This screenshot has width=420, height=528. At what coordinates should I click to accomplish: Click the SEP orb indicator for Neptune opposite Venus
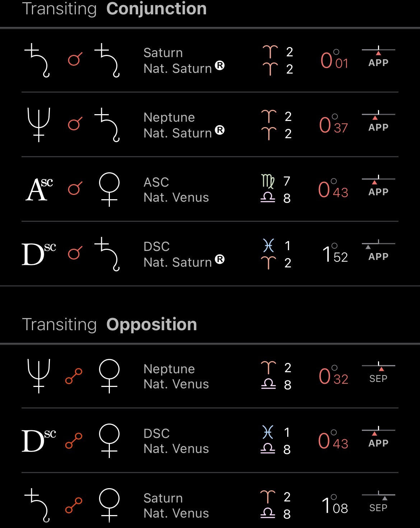coord(378,373)
